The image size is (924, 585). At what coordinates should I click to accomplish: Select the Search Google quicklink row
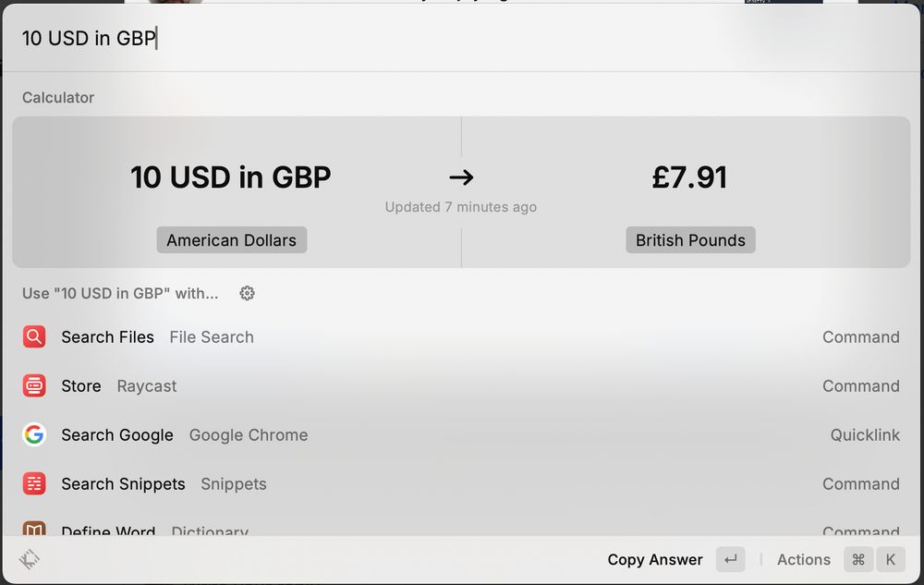pos(461,434)
